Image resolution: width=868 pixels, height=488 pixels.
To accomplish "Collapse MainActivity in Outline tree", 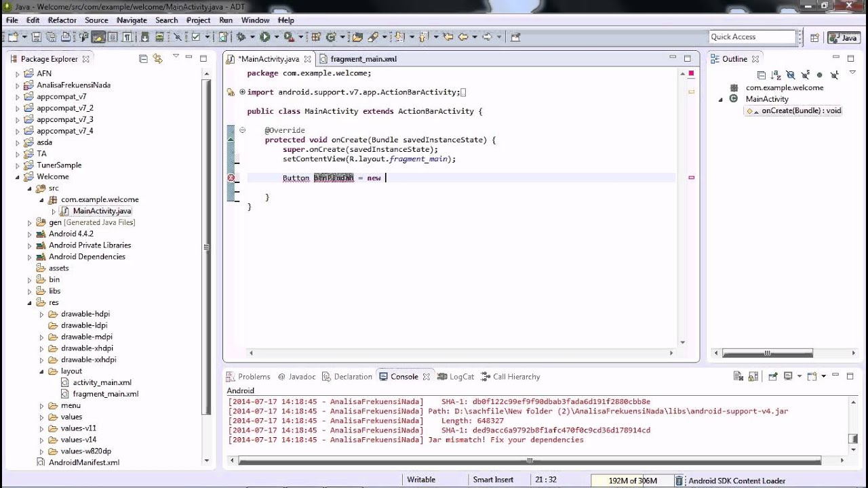I will click(x=721, y=99).
